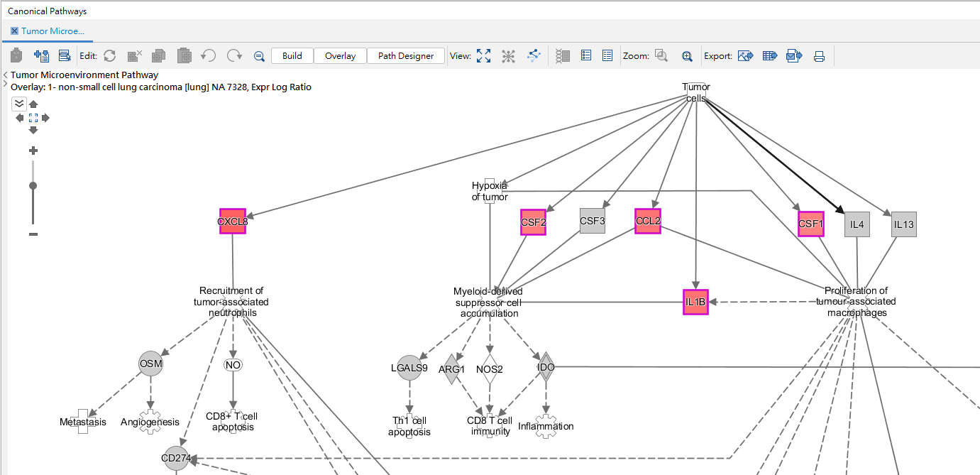The width and height of the screenshot is (980, 475).
Task: Collapse the navigation control panel chevron
Action: pyautogui.click(x=19, y=104)
